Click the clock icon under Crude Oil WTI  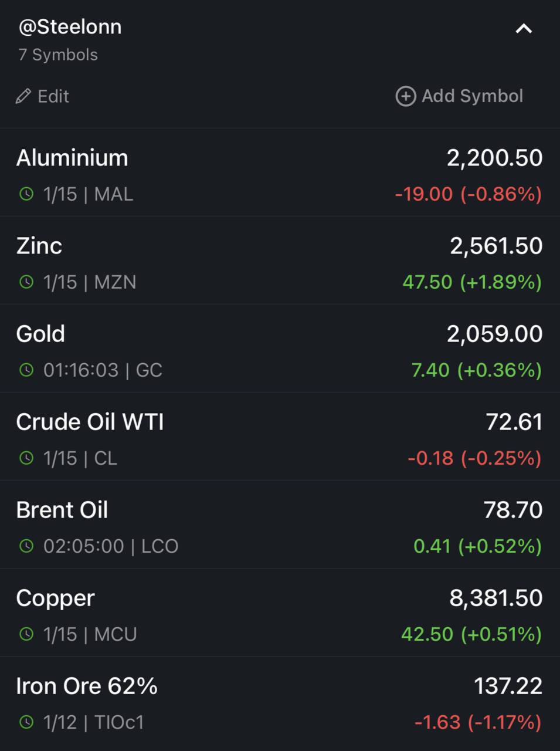tap(26, 458)
